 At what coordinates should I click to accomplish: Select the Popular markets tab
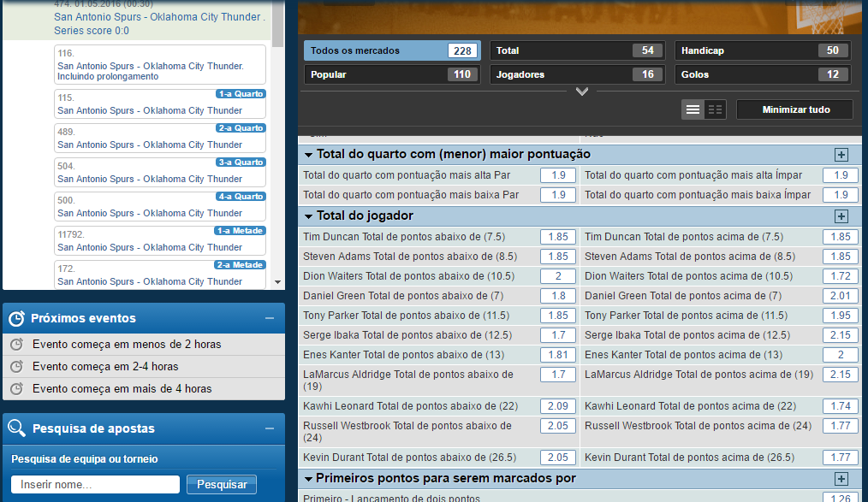pyautogui.click(x=392, y=74)
